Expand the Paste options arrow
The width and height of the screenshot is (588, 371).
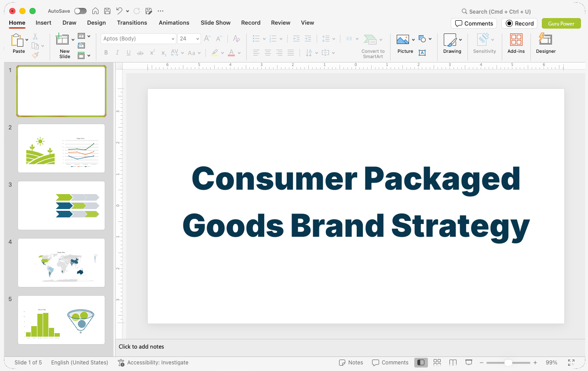coord(27,40)
